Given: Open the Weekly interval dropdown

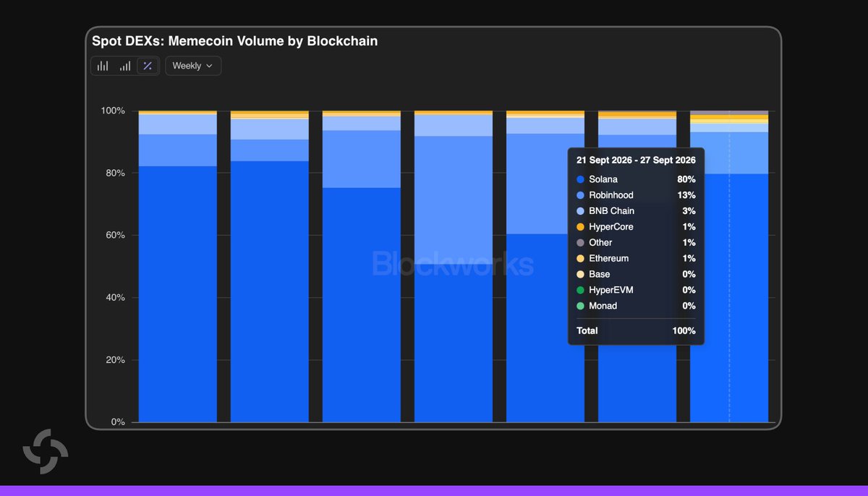Looking at the screenshot, I should point(193,66).
